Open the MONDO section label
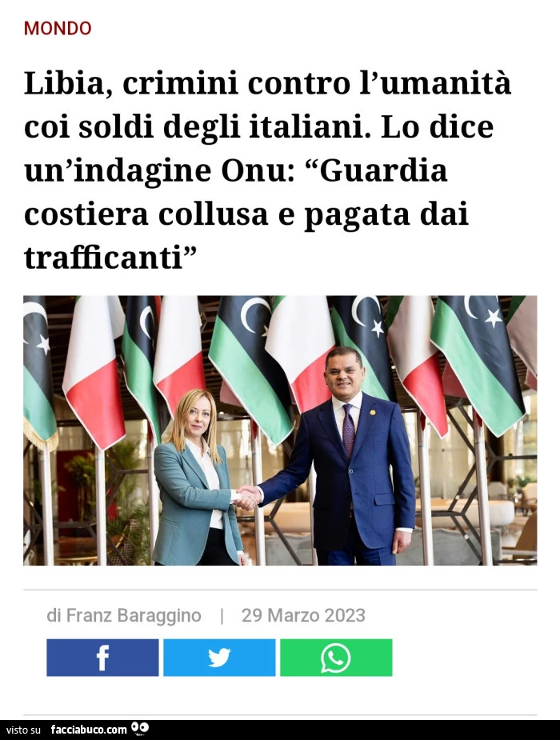 (x=58, y=28)
